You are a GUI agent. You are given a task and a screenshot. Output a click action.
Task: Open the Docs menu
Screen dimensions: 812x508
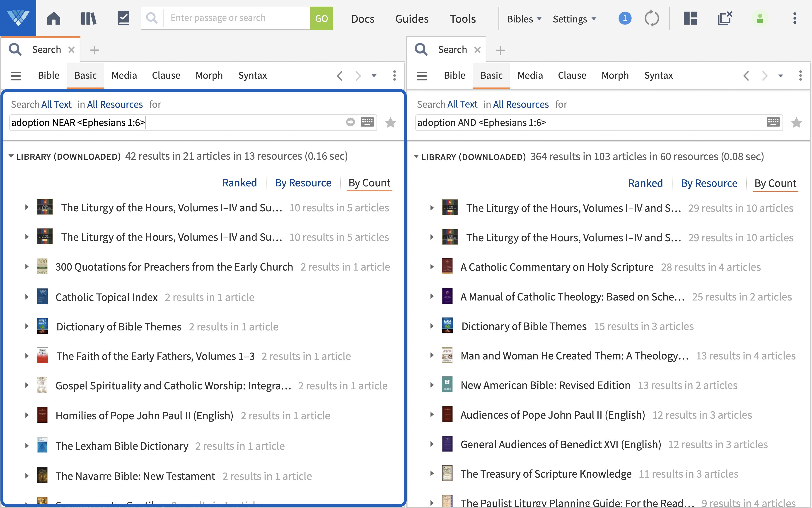click(x=363, y=19)
